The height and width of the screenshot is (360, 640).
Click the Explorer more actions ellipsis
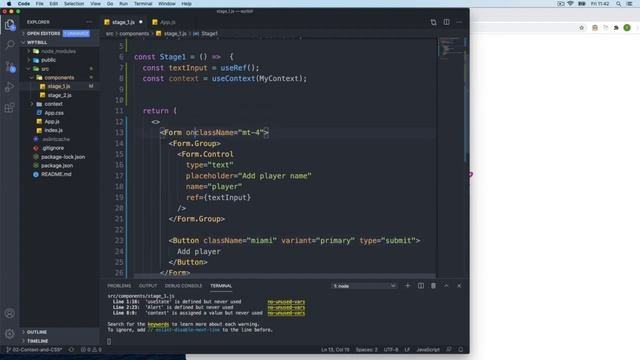(89, 22)
